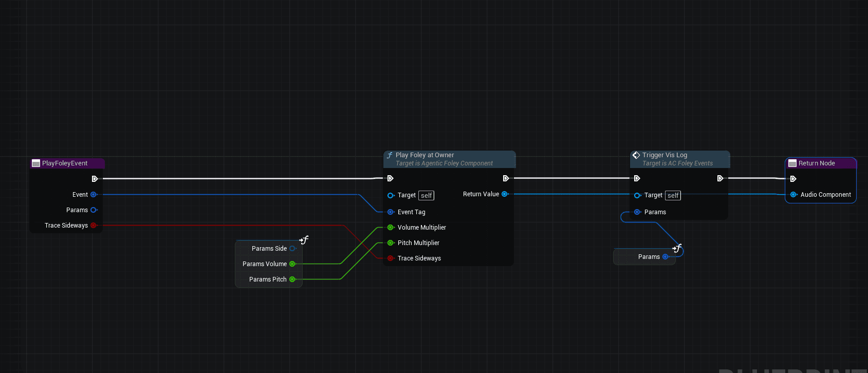Click Params output pin on small getter node
868x373 pixels.
tap(666, 257)
